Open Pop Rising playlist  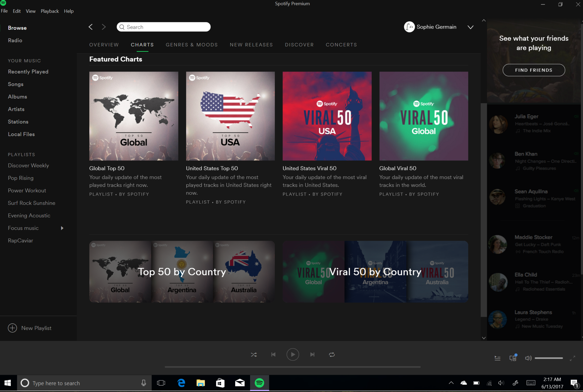(x=21, y=178)
